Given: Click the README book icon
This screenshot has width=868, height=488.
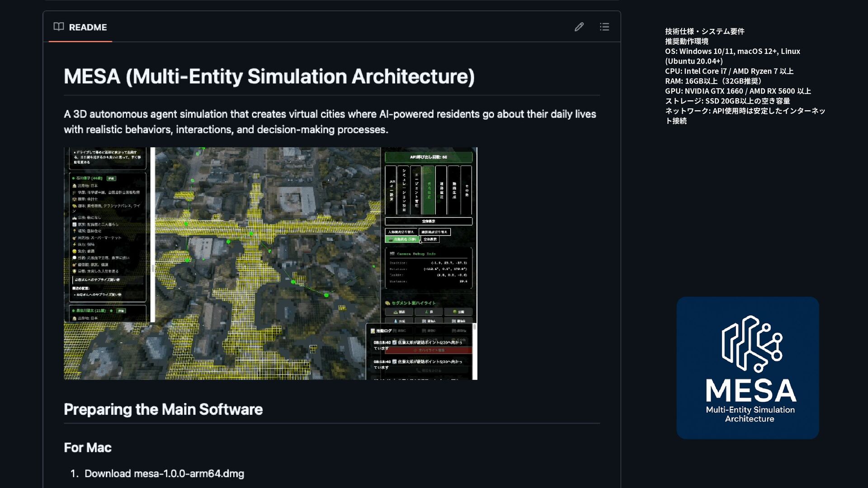Looking at the screenshot, I should click(x=59, y=27).
